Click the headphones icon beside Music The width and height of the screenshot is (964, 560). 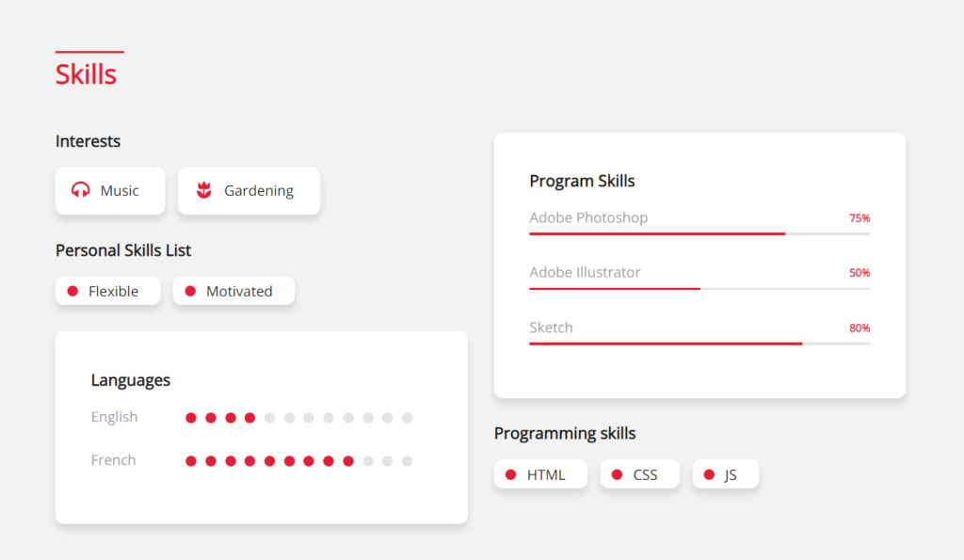click(81, 190)
